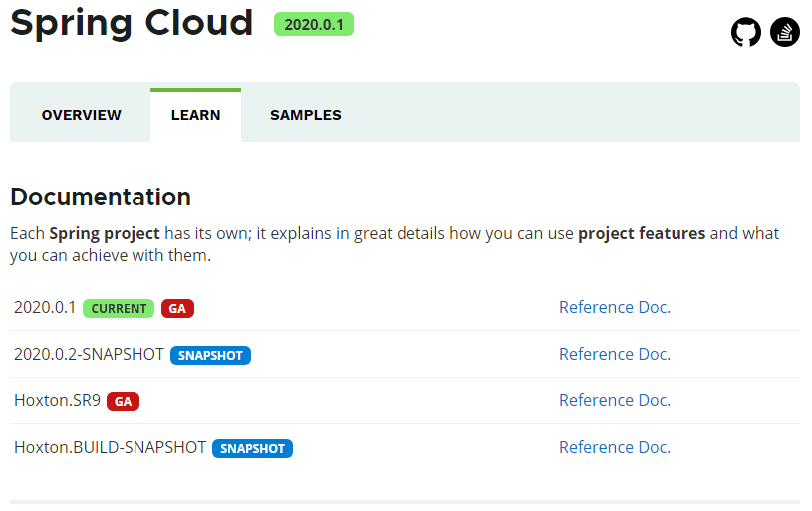This screenshot has height=511, width=812.
Task: Open Reference Doc. for Hoxton.BUILD-SNAPSHOT
Action: [x=615, y=447]
